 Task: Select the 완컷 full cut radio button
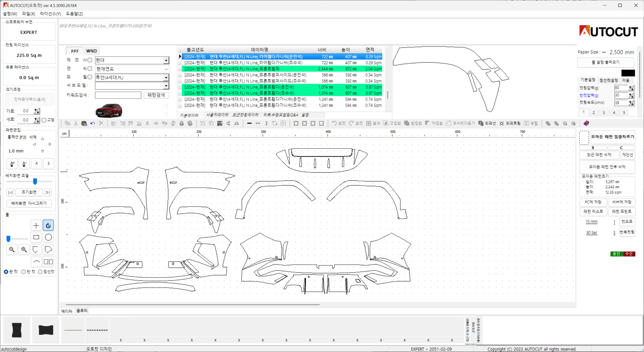6,272
